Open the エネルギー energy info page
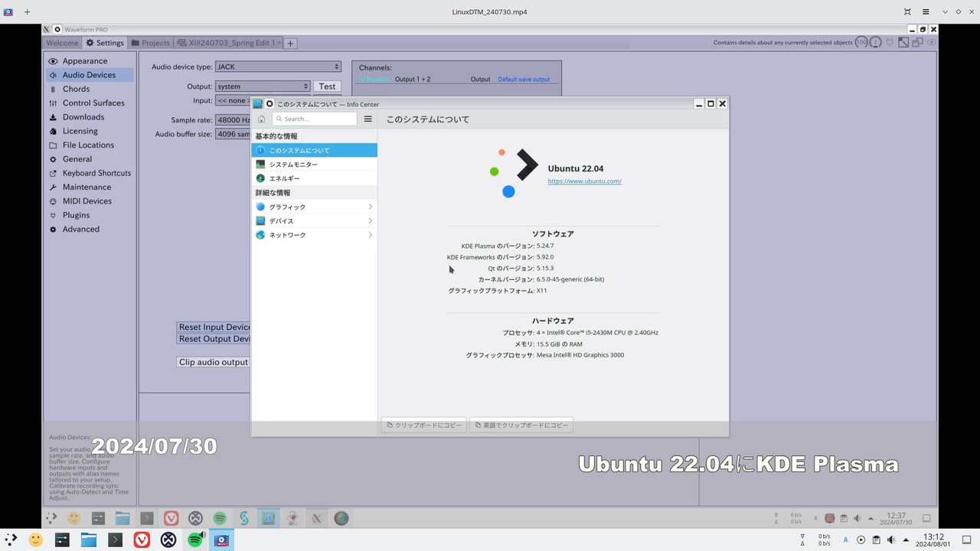 tap(284, 178)
